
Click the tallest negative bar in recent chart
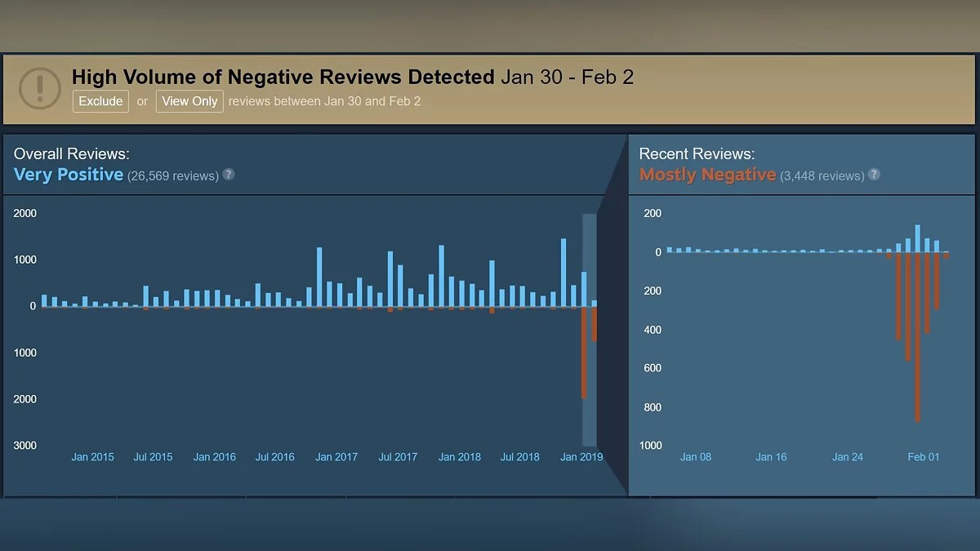click(918, 337)
